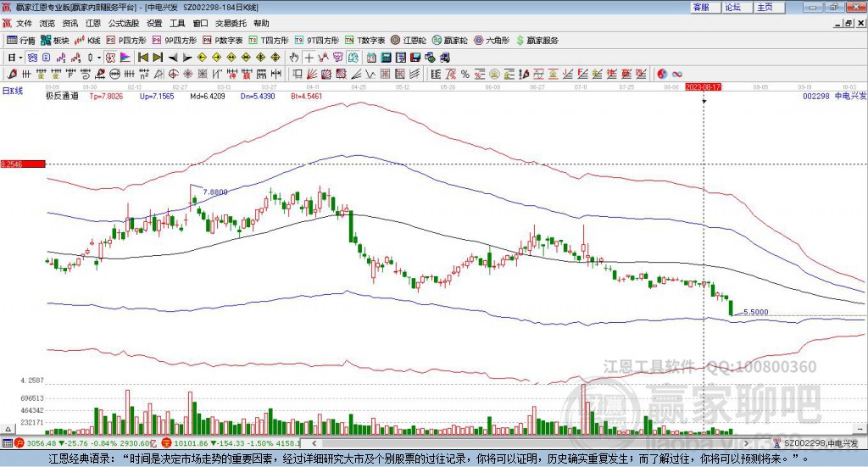Select the red crosshair circle tool

coord(173,74)
